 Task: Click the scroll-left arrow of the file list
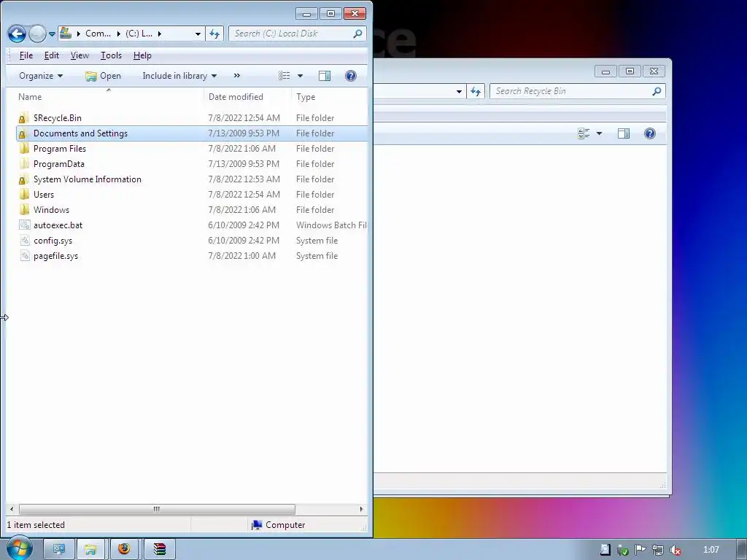pyautogui.click(x=12, y=509)
